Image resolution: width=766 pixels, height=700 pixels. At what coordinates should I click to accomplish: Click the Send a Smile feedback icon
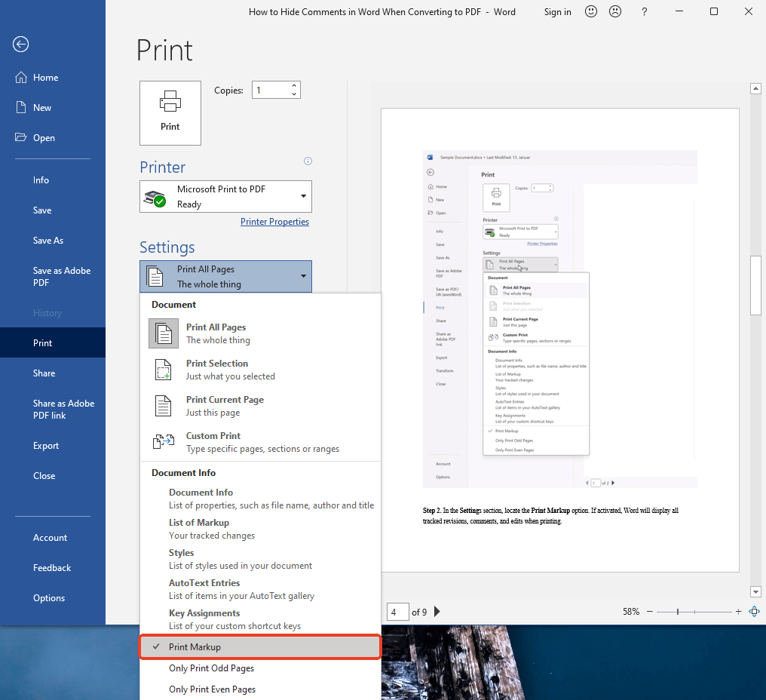[591, 11]
